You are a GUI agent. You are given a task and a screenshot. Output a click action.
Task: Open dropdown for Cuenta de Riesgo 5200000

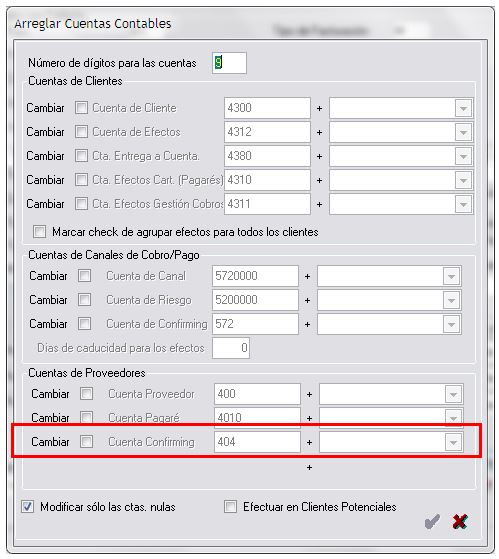pos(452,300)
